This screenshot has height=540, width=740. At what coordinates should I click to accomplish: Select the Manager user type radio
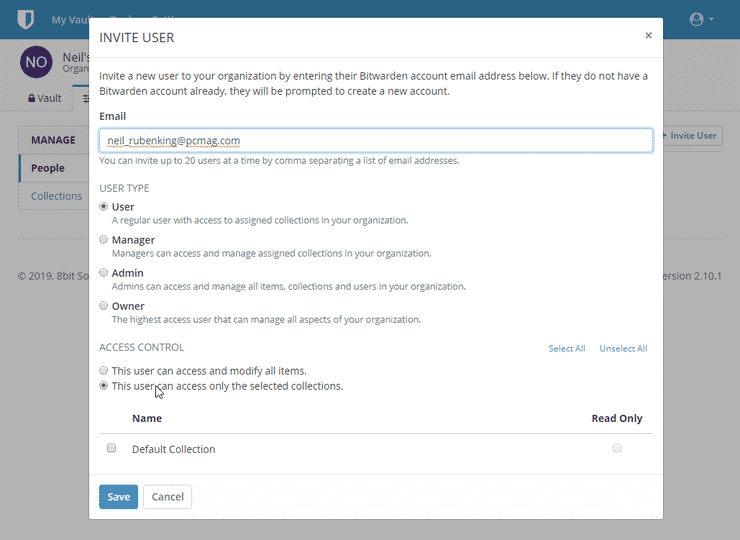[x=103, y=239]
